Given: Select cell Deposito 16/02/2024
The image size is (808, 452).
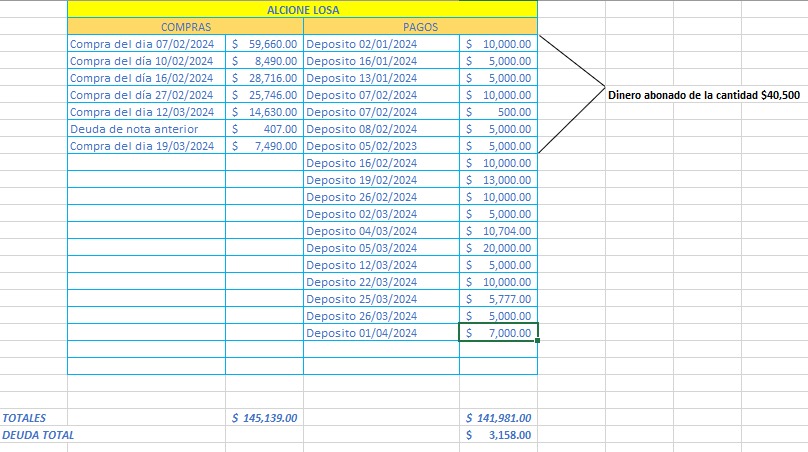Looking at the screenshot, I should point(381,163).
